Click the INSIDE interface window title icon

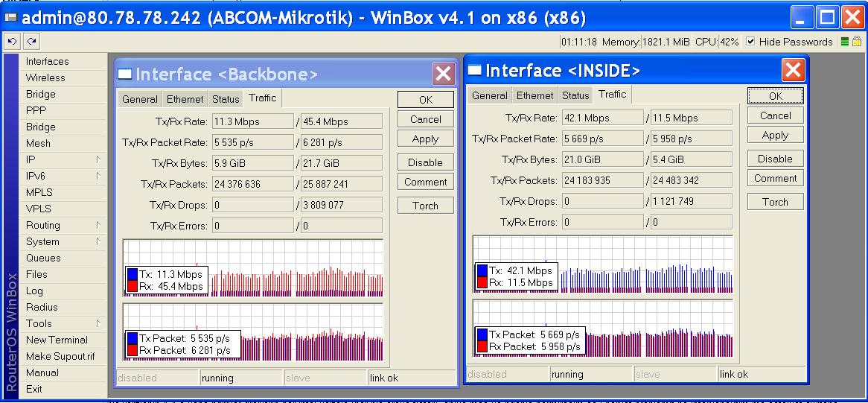[475, 71]
